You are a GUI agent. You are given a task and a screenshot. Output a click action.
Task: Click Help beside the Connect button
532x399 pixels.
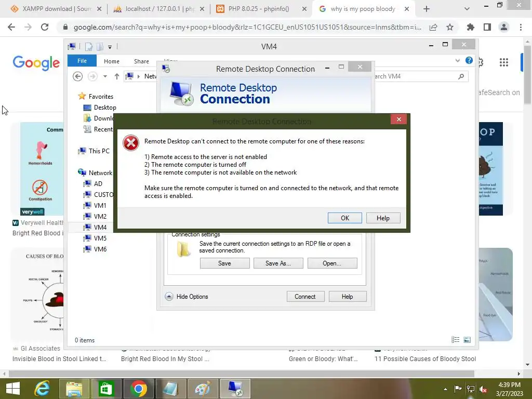click(x=347, y=297)
